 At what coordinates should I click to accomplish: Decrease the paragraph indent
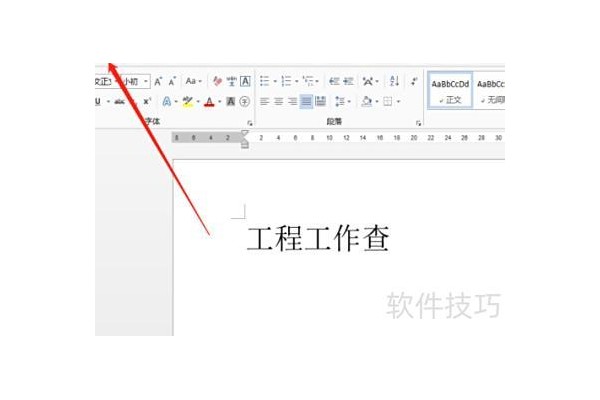334,81
